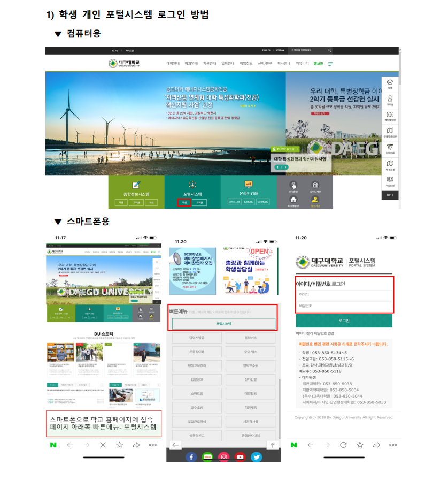Open 대학안내 in the desktop navigation bar
The image size is (448, 480).
tap(173, 64)
